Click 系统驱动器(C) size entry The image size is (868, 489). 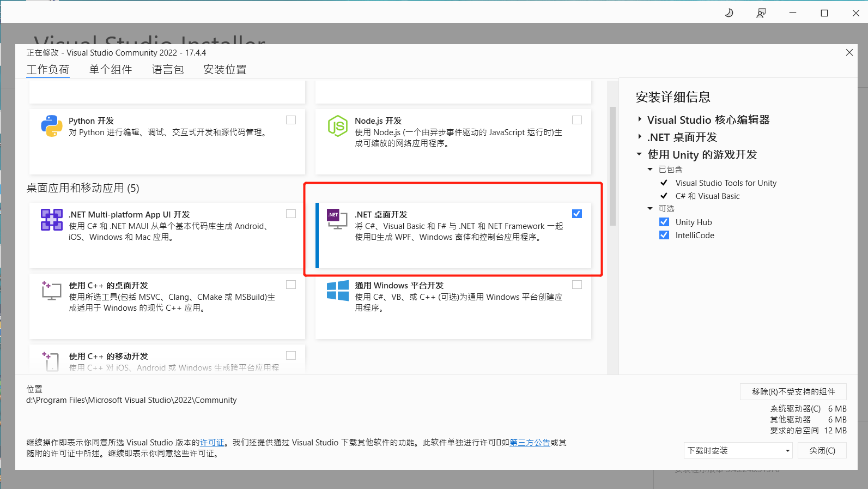pyautogui.click(x=808, y=409)
